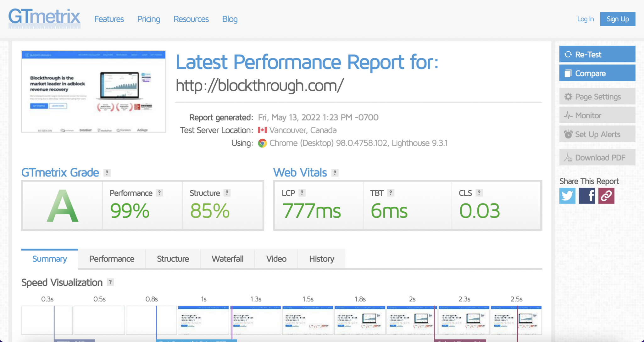
Task: Switch to the Waterfall tab
Action: click(227, 259)
